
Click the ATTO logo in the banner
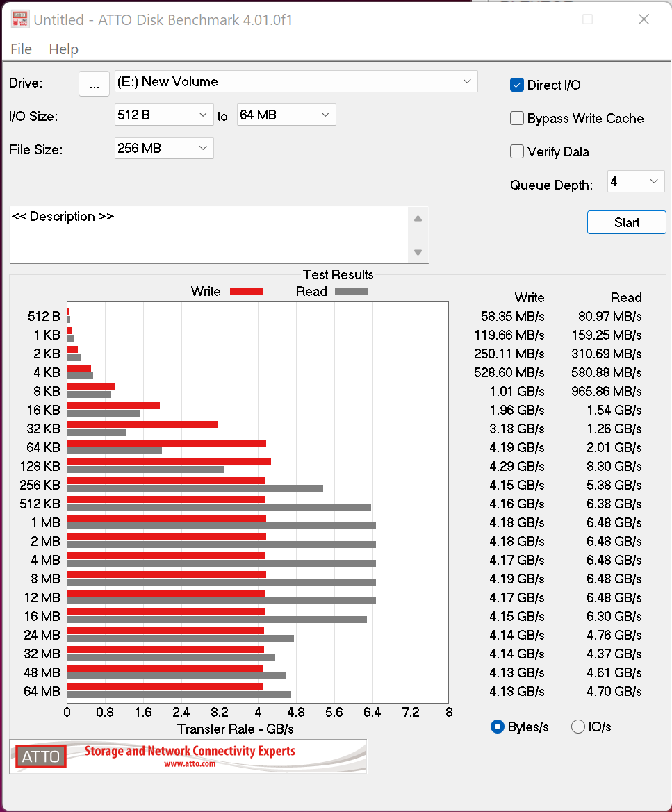tap(41, 756)
